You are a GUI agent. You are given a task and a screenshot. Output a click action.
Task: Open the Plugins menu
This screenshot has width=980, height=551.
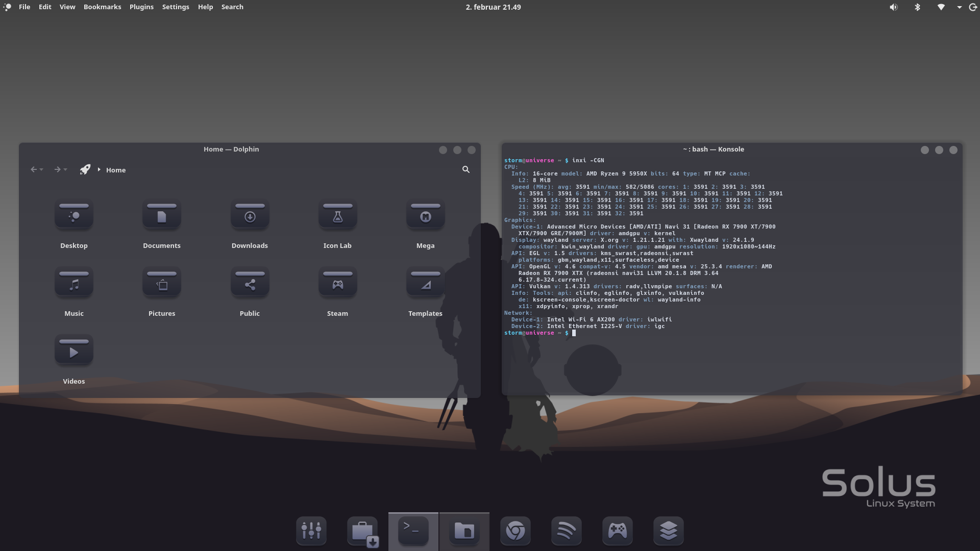[141, 7]
